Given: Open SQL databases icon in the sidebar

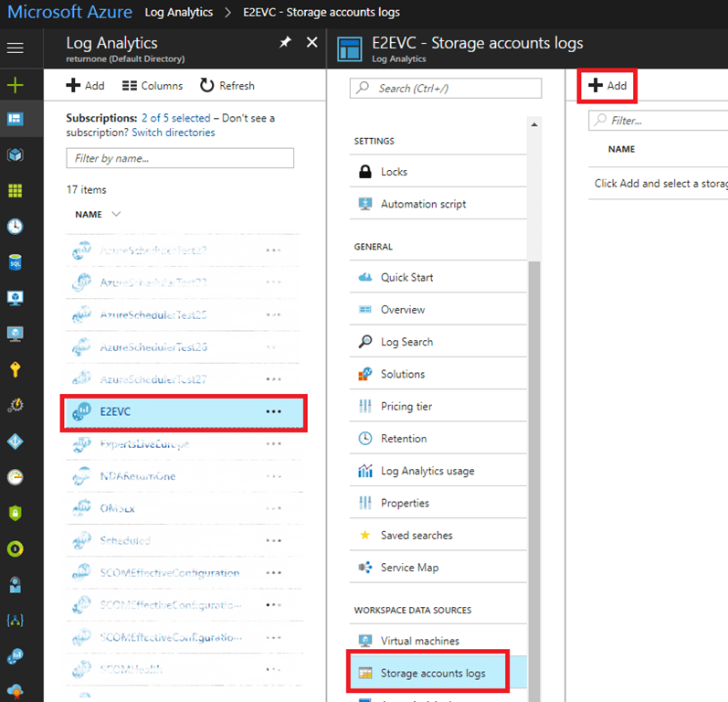Looking at the screenshot, I should click(16, 262).
